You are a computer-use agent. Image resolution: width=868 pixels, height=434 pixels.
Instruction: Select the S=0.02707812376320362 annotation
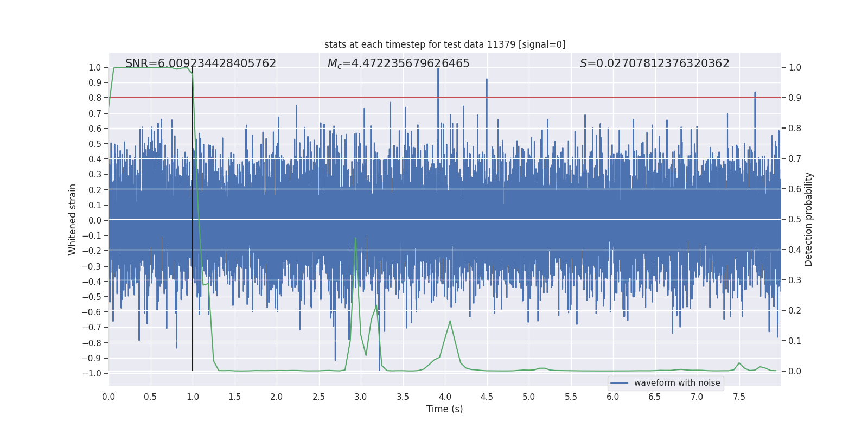[x=655, y=63]
